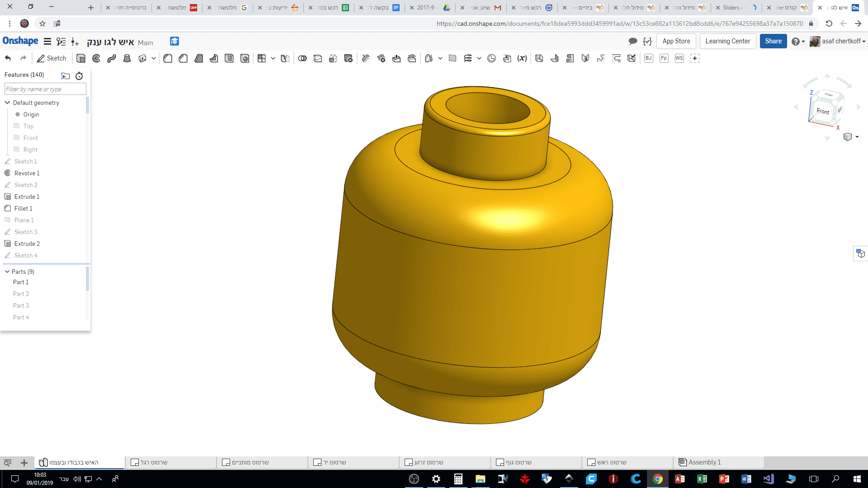Select the Mirror tool
The width and height of the screenshot is (868, 488).
coord(285,58)
